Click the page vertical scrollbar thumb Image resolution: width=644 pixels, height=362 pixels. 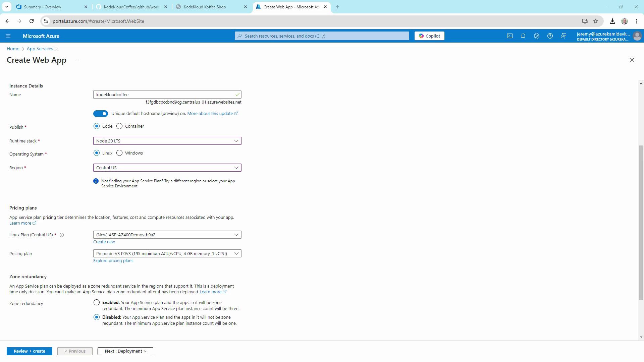(x=641, y=223)
